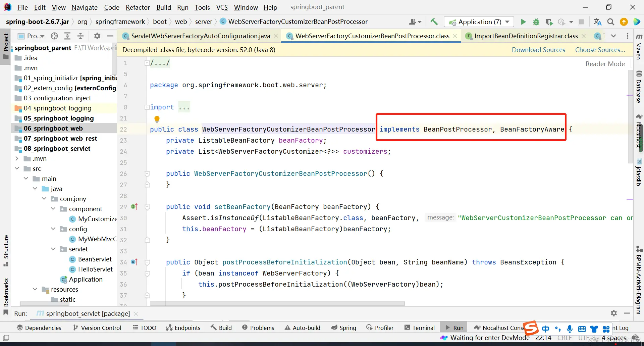This screenshot has height=346, width=644.
Task: Run Application with coverage
Action: click(549, 22)
